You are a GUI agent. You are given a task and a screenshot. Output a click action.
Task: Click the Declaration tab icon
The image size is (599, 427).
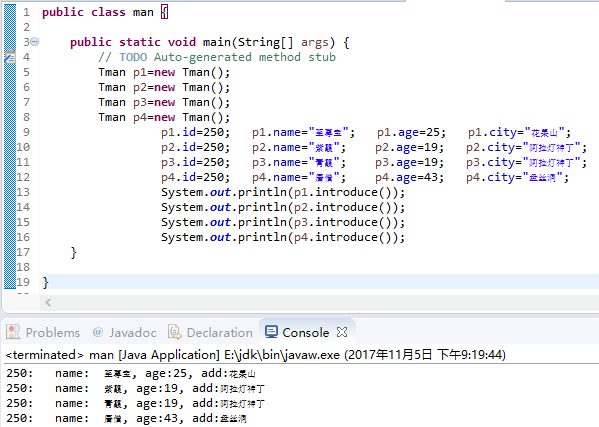pos(175,332)
